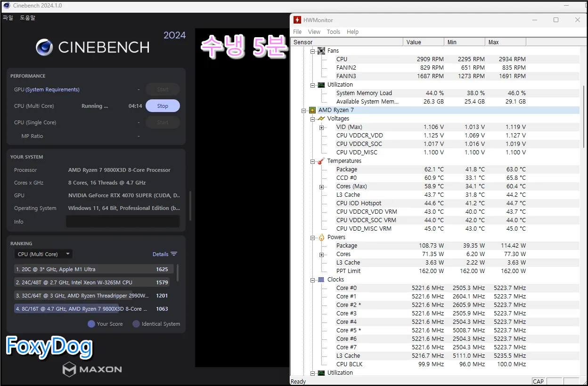Open HWMonitor File menu
This screenshot has height=386, width=588.
(297, 32)
